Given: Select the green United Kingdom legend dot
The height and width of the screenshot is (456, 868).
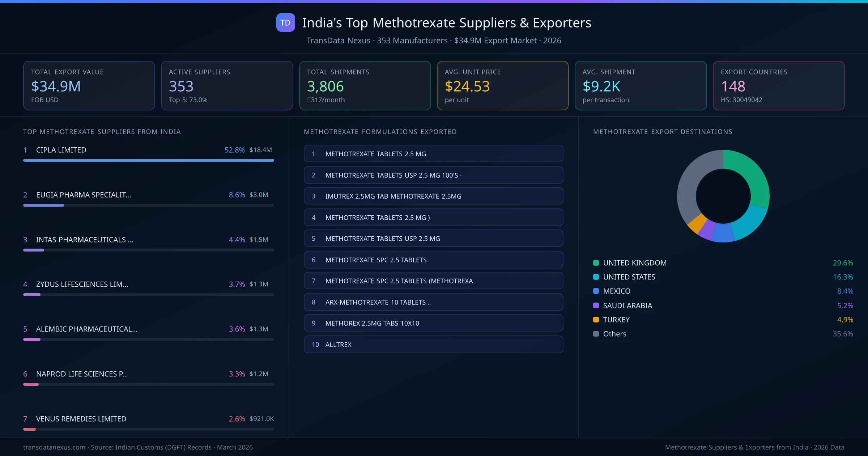Looking at the screenshot, I should (596, 263).
